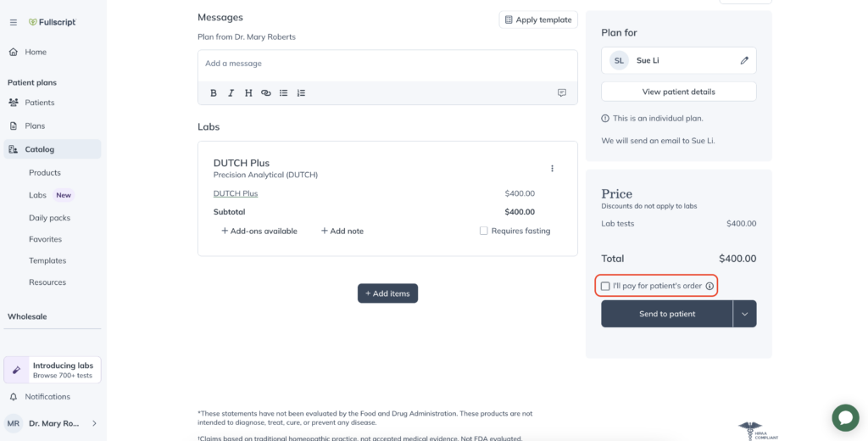Toggle italic formatting

tap(231, 93)
